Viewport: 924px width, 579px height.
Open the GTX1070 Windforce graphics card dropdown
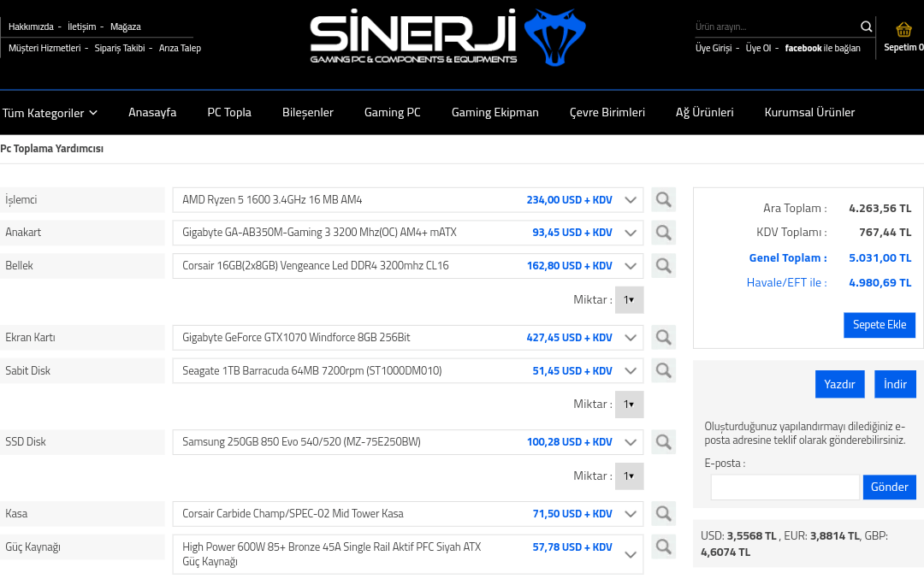tap(408, 338)
